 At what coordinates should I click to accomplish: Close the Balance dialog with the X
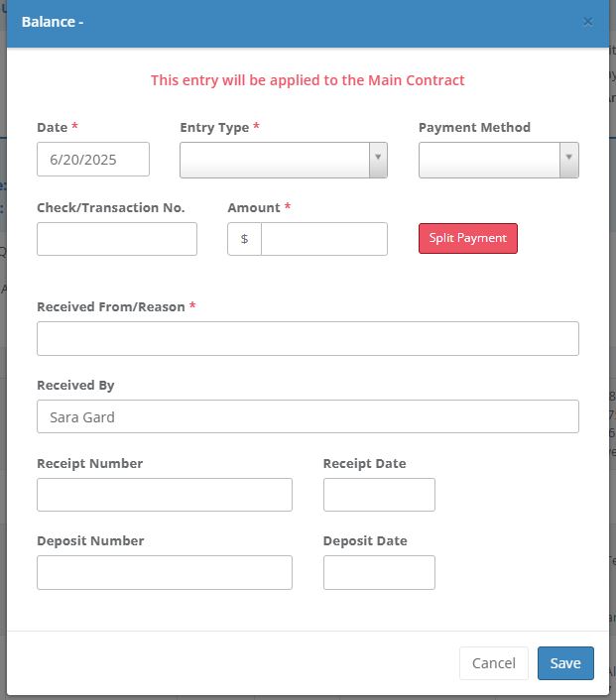pyautogui.click(x=587, y=22)
